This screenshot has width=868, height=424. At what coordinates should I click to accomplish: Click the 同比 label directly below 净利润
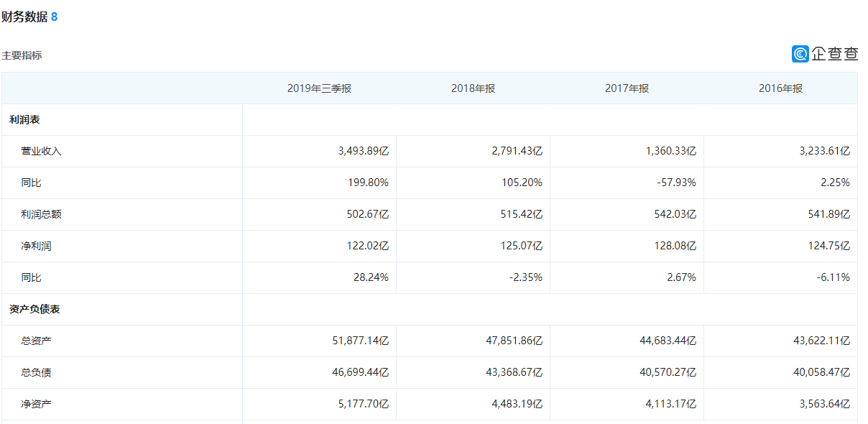click(x=31, y=277)
